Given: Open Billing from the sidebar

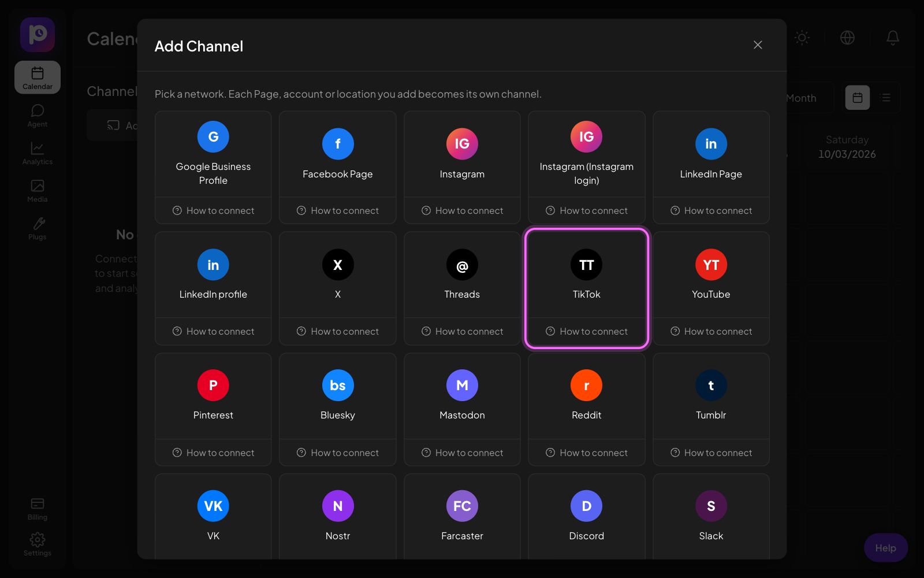Looking at the screenshot, I should coord(38,509).
